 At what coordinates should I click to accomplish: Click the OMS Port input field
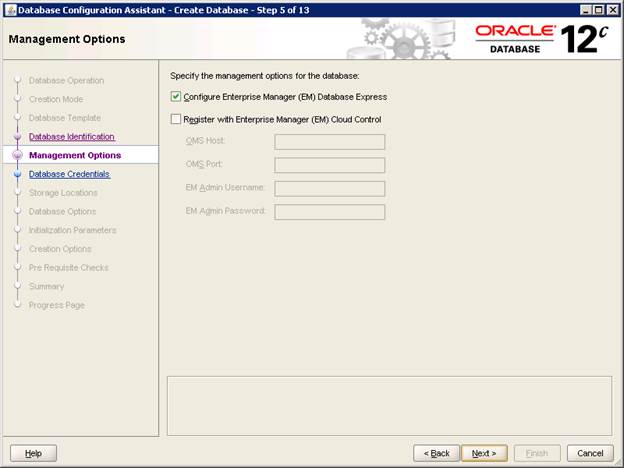click(329, 165)
